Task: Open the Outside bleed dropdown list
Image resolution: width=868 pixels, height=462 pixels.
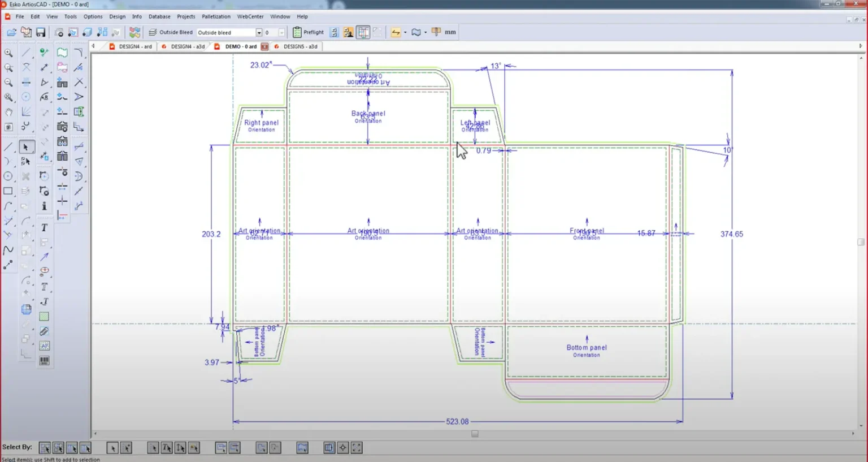Action: 259,32
